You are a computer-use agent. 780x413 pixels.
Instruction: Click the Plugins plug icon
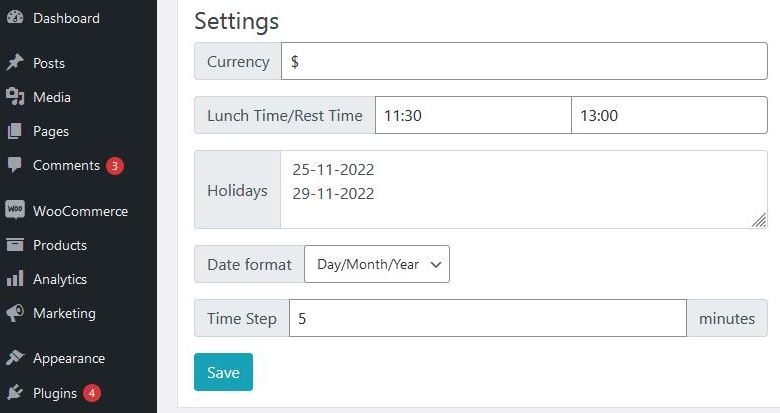coord(15,392)
